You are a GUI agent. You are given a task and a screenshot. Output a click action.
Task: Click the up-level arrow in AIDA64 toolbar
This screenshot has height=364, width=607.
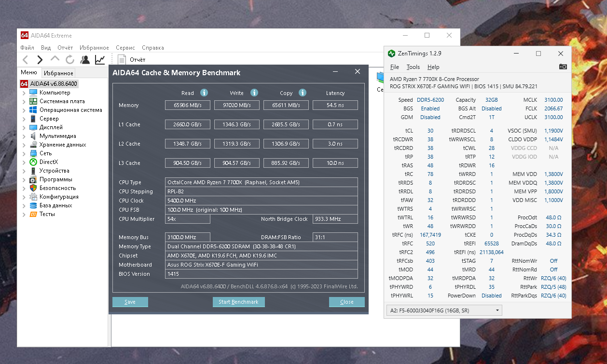[x=55, y=59]
